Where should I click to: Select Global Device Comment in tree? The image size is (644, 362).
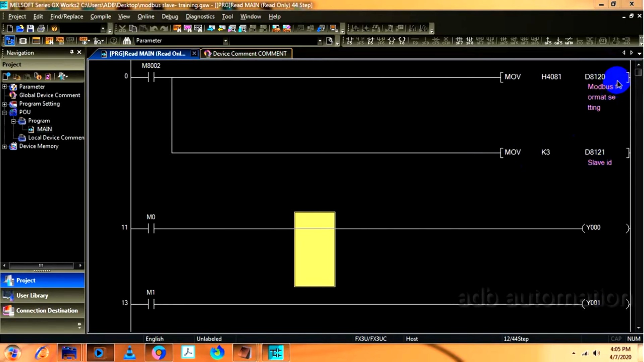click(x=50, y=95)
